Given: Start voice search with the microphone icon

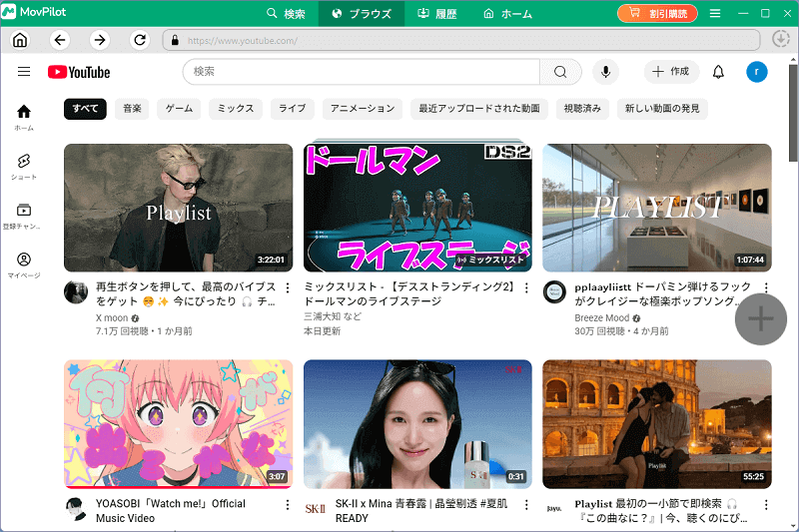Looking at the screenshot, I should pos(605,72).
